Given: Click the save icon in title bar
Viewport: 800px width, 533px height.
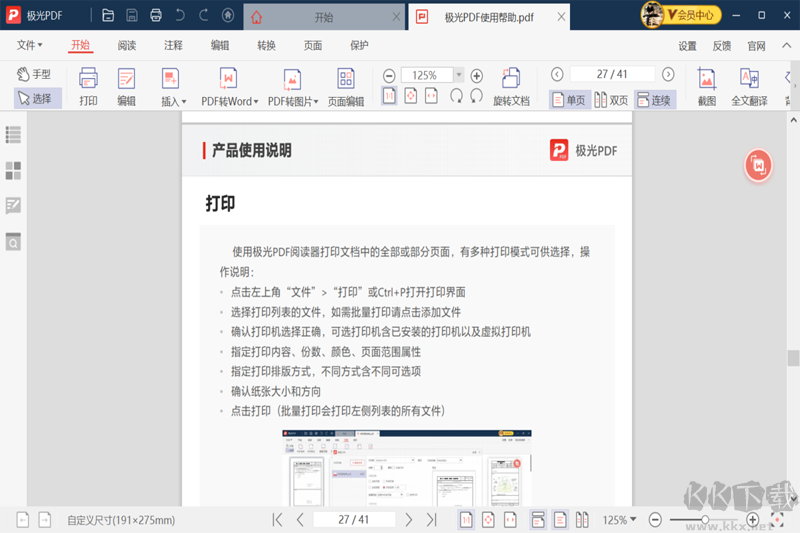Looking at the screenshot, I should pyautogui.click(x=132, y=15).
